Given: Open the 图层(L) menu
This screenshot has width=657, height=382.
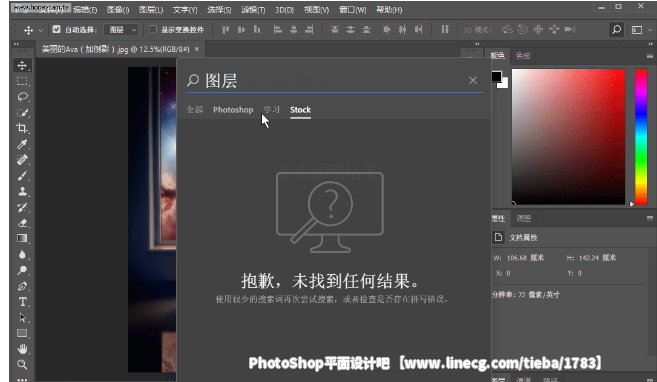Looking at the screenshot, I should coord(151,10).
